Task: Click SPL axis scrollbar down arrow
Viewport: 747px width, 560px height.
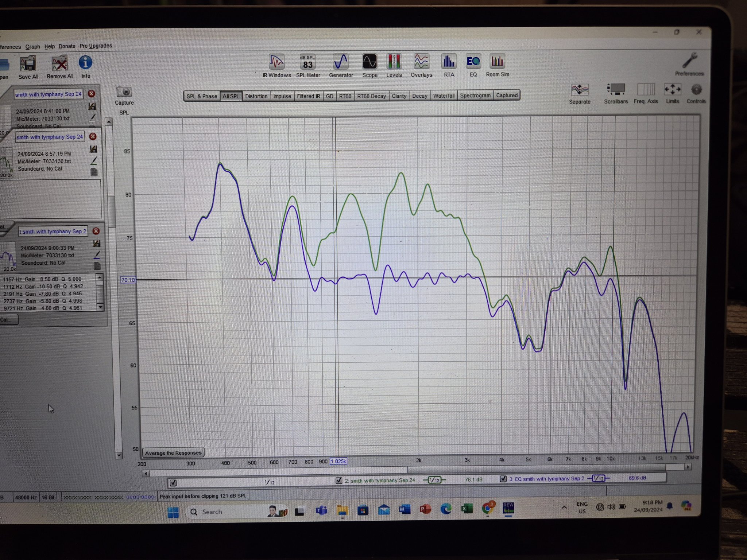Action: (x=118, y=455)
